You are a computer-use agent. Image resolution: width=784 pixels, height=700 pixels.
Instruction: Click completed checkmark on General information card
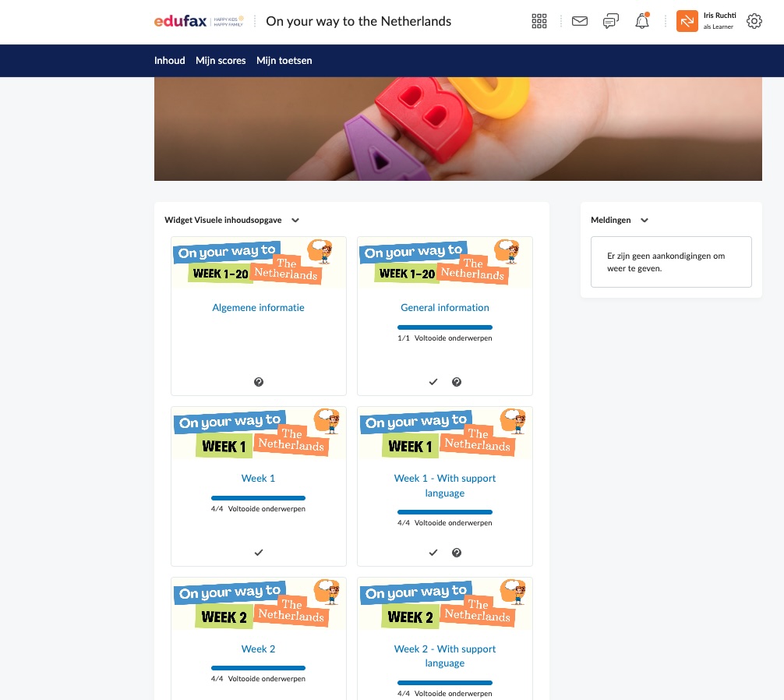[x=433, y=382]
